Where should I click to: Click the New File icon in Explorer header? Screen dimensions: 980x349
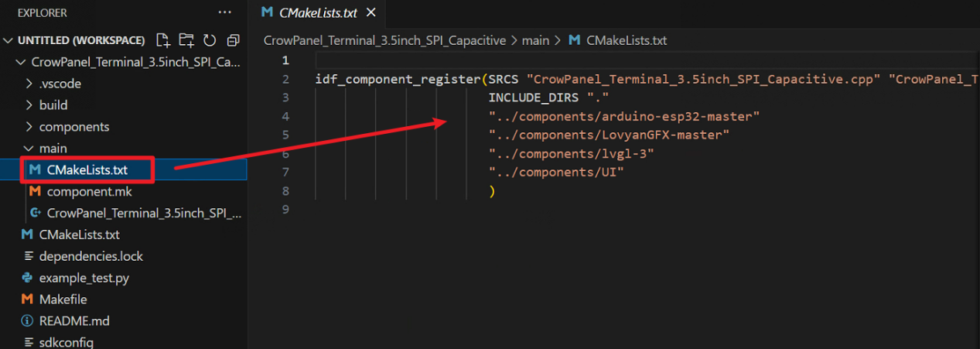pos(162,40)
